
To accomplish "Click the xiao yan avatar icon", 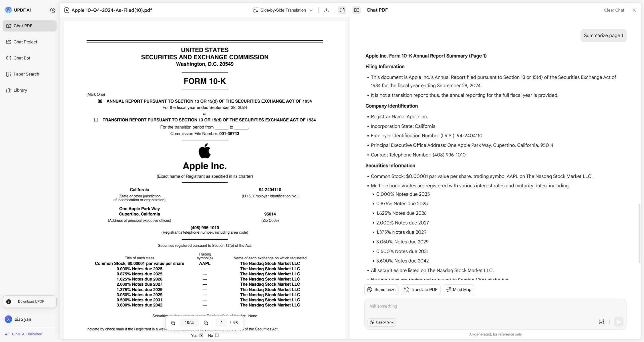I will (8, 319).
